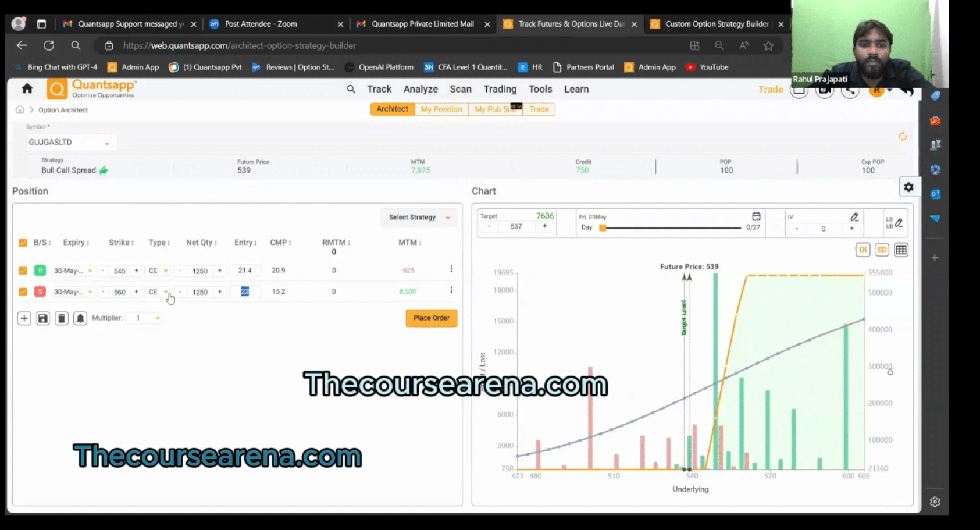
Task: Open the browser zoom out magnifier icon
Action: point(719,45)
